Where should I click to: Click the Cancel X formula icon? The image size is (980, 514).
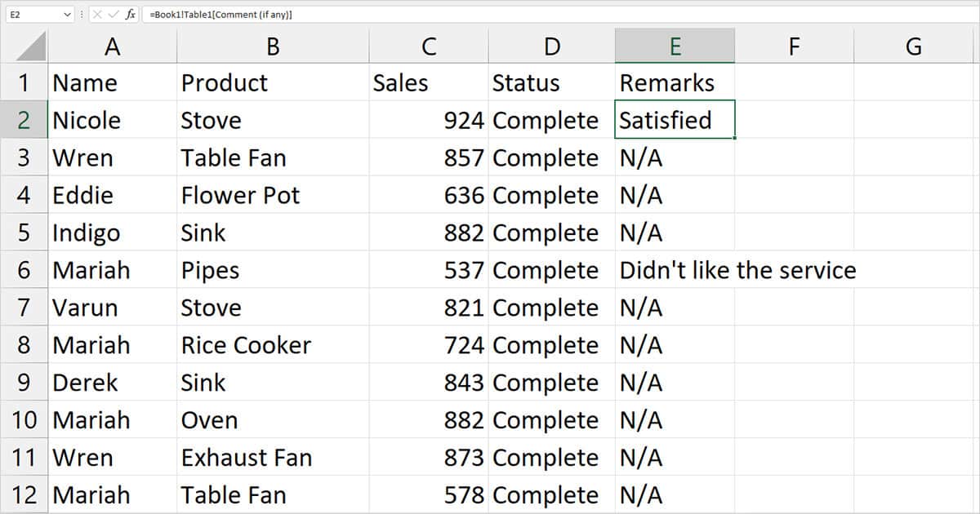point(97,15)
